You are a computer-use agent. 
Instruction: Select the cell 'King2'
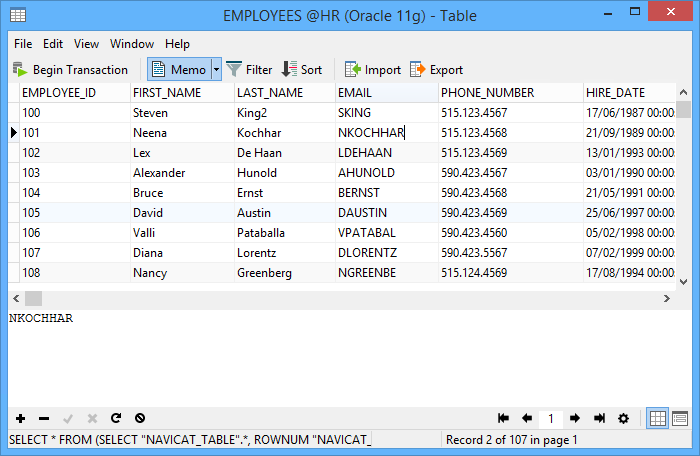click(x=285, y=113)
